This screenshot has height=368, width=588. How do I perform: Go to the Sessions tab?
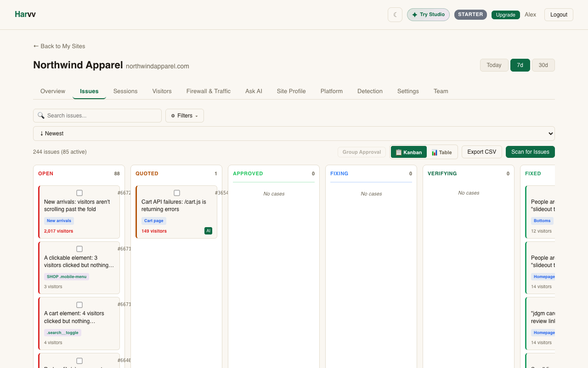[125, 91]
